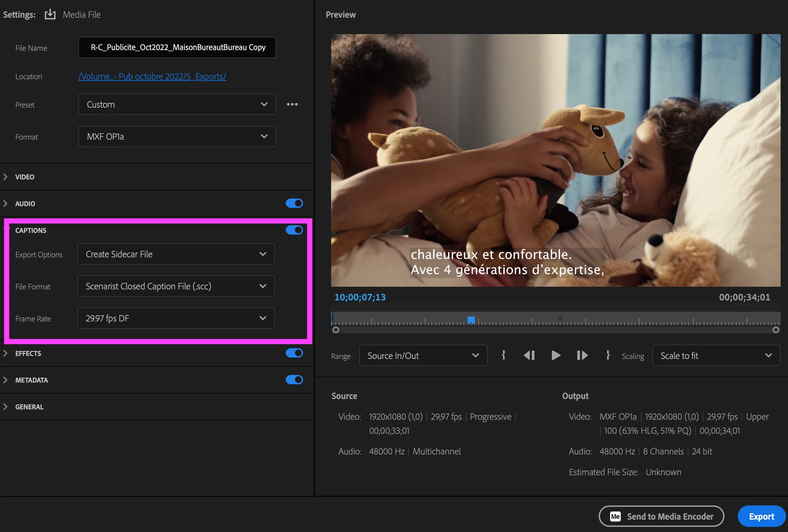This screenshot has width=788, height=532.
Task: Expand the General settings section
Action: (x=29, y=407)
